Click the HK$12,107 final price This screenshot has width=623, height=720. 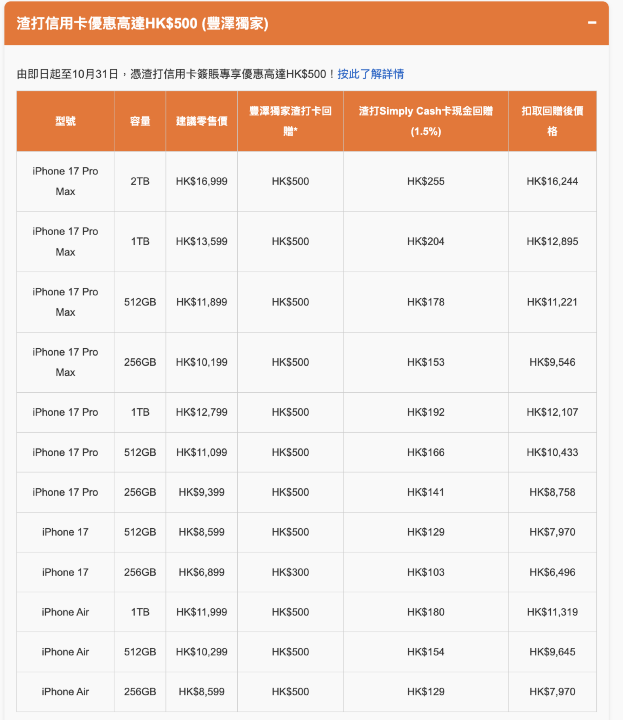pos(552,412)
